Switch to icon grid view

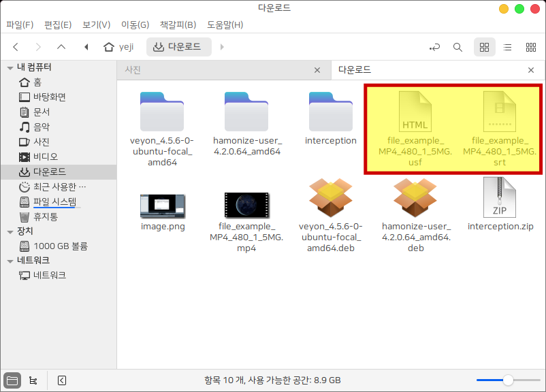click(x=485, y=47)
